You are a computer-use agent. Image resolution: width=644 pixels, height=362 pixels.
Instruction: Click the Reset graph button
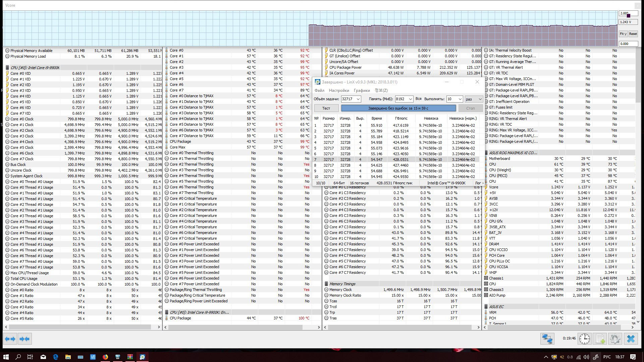point(633,34)
